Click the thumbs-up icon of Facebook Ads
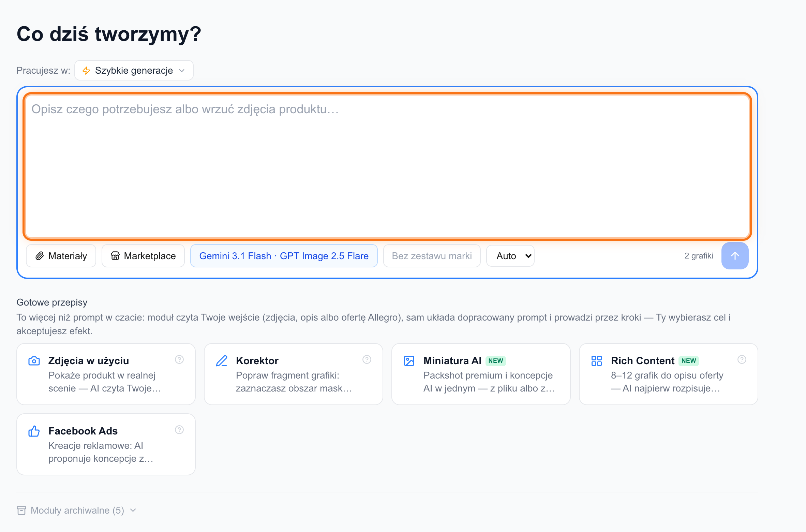The width and height of the screenshot is (806, 532). (34, 431)
